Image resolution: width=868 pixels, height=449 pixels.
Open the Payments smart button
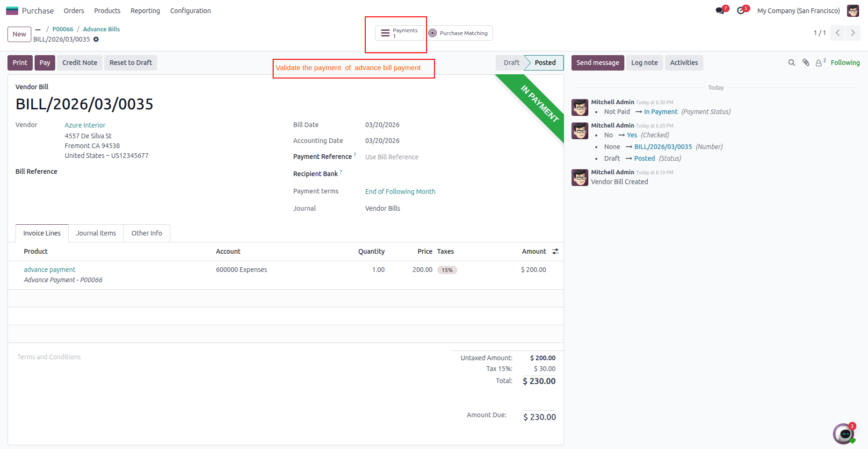(x=399, y=33)
